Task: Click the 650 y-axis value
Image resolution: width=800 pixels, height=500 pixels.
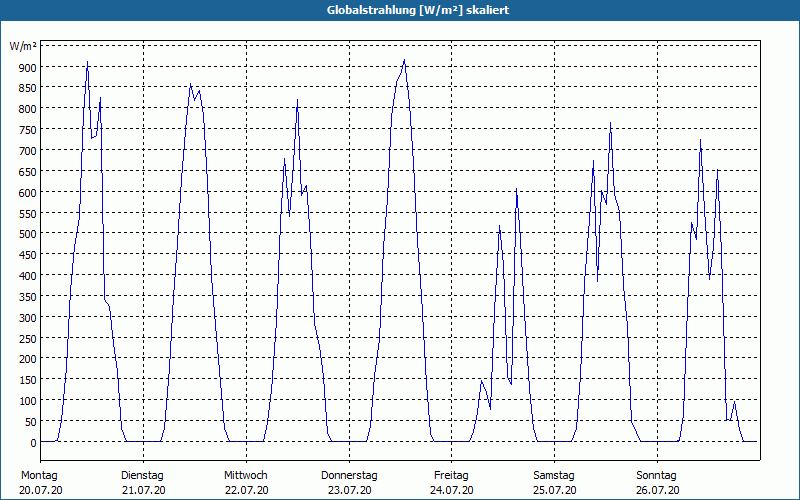Action: [x=27, y=172]
